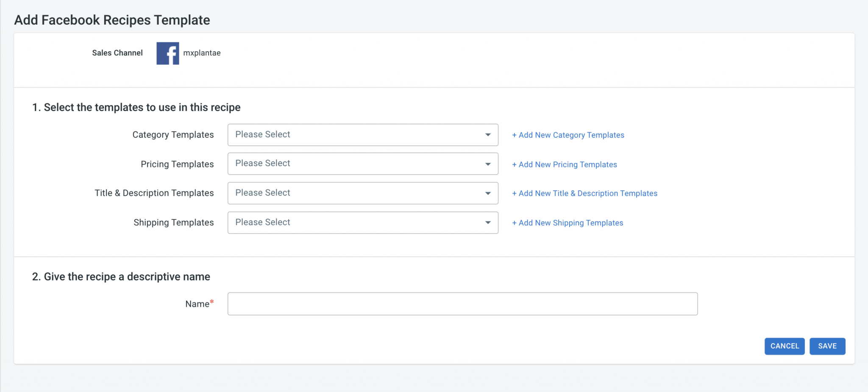Open the Category Templates select box
868x392 pixels.
coord(356,135)
